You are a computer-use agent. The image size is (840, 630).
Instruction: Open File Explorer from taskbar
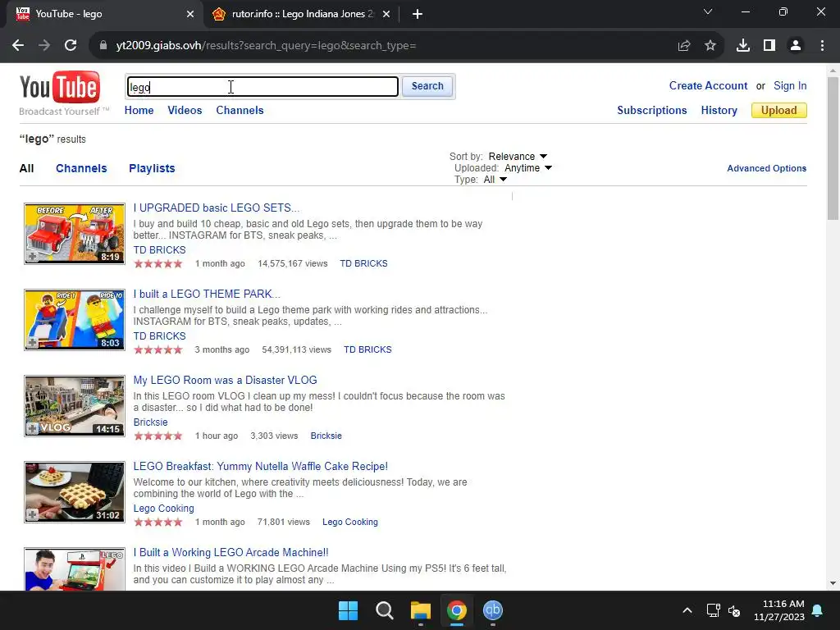(x=421, y=610)
